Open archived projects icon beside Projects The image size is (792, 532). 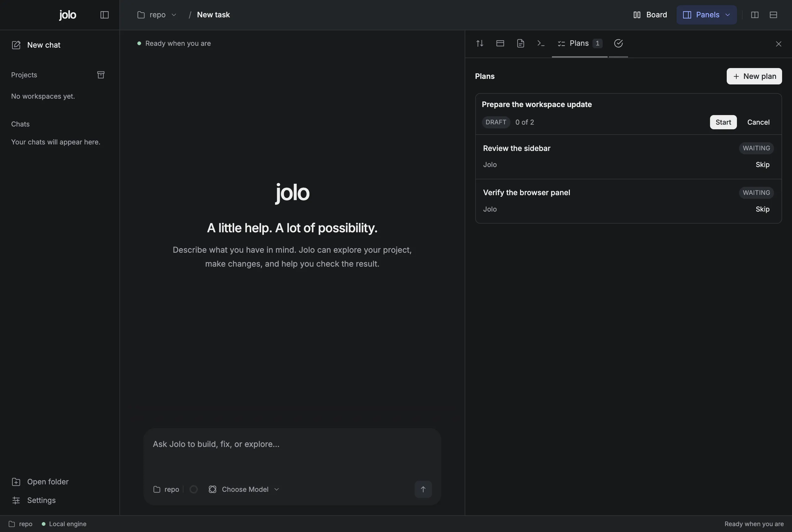coord(101,75)
